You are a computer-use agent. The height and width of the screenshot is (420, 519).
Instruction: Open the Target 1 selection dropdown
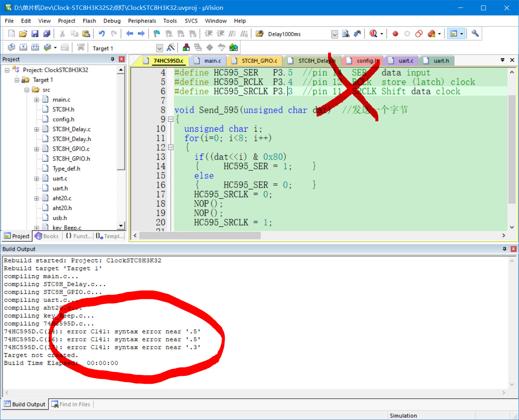tap(159, 48)
